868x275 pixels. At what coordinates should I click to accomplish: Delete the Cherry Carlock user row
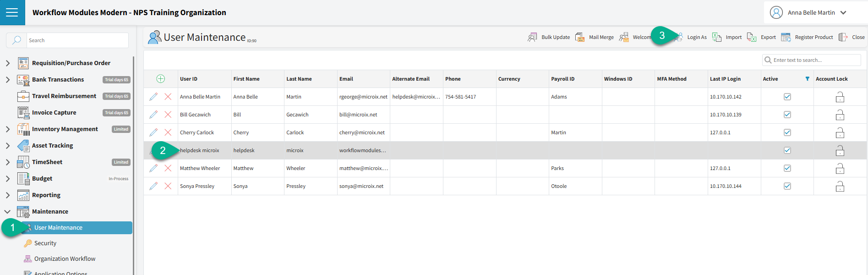(168, 132)
